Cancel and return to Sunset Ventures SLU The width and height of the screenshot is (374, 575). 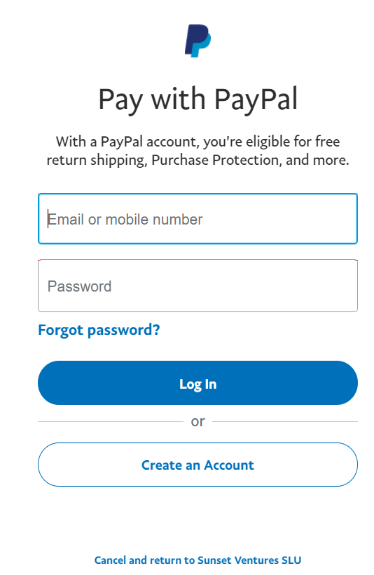pos(198,560)
